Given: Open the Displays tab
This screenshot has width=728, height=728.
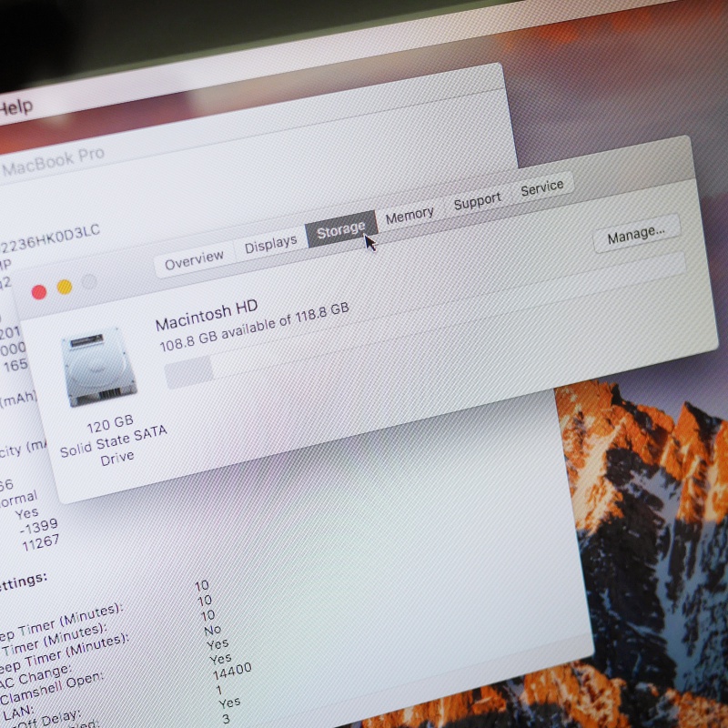Looking at the screenshot, I should tap(270, 244).
